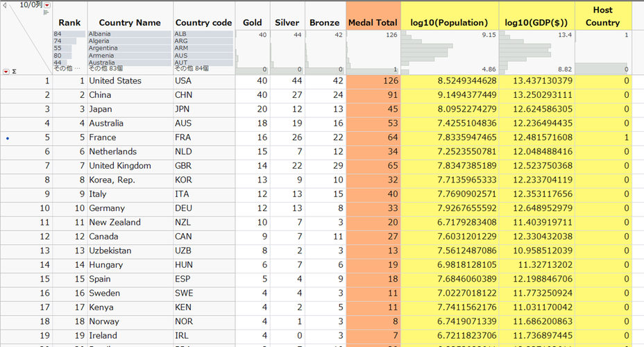The height and width of the screenshot is (347, 644).
Task: Click the Albania bar in Country Name graph
Action: [130, 33]
